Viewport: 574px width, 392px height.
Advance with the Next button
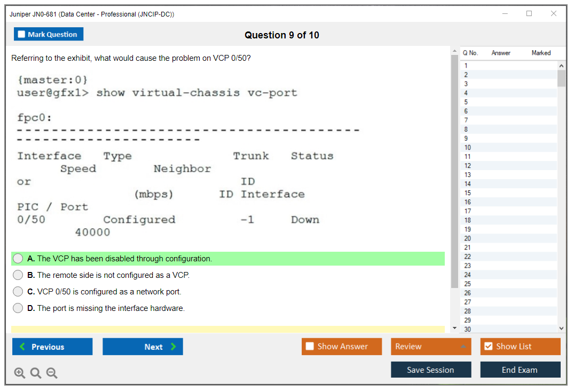pyautogui.click(x=143, y=347)
